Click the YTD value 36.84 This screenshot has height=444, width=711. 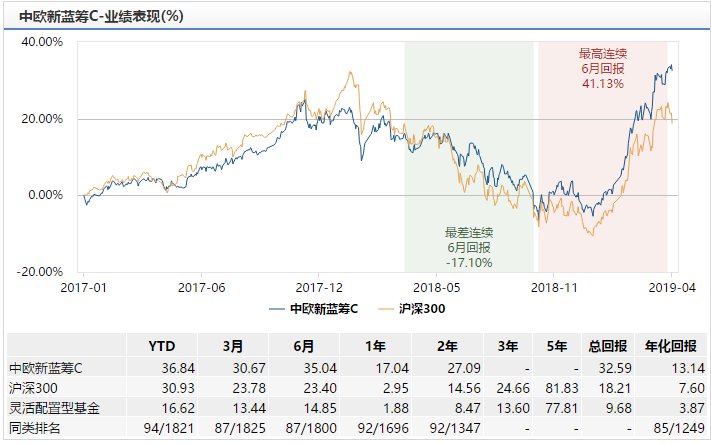[178, 368]
